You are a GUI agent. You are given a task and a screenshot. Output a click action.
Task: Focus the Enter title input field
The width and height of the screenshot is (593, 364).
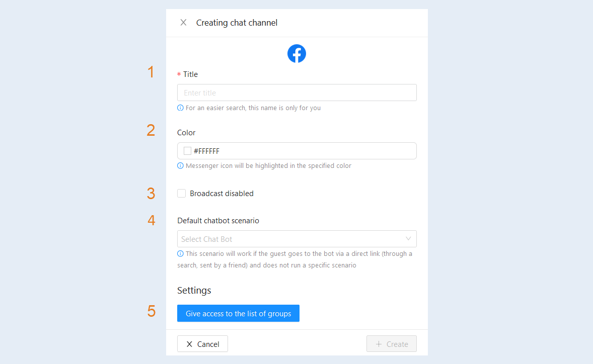pyautogui.click(x=297, y=93)
